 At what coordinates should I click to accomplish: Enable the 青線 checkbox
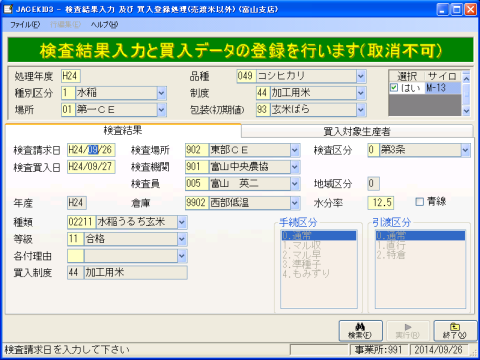pyautogui.click(x=420, y=202)
